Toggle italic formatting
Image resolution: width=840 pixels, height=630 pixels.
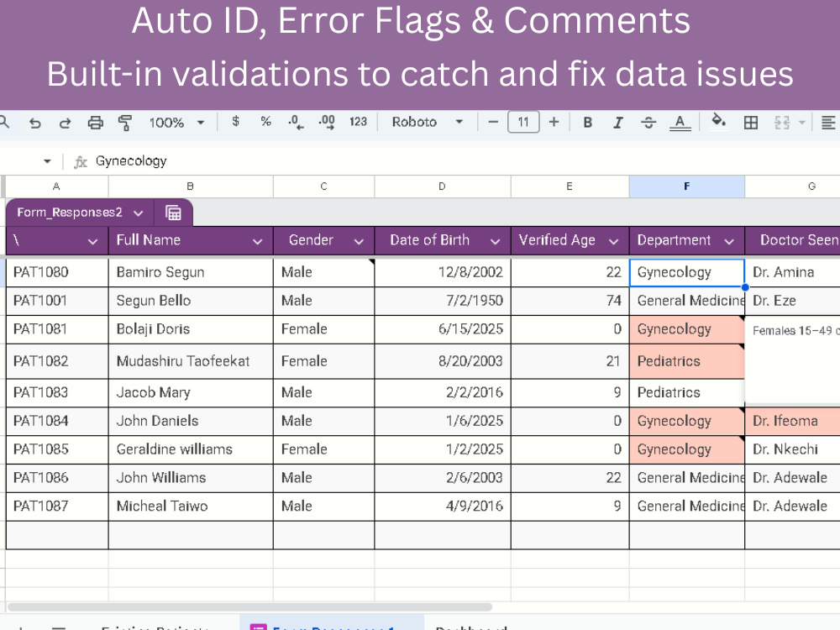pos(617,123)
